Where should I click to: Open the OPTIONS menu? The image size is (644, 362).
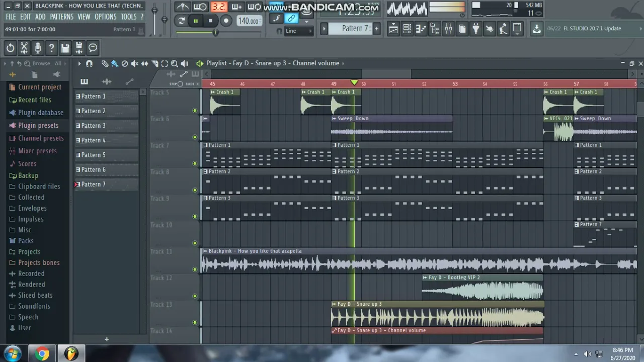tap(105, 17)
